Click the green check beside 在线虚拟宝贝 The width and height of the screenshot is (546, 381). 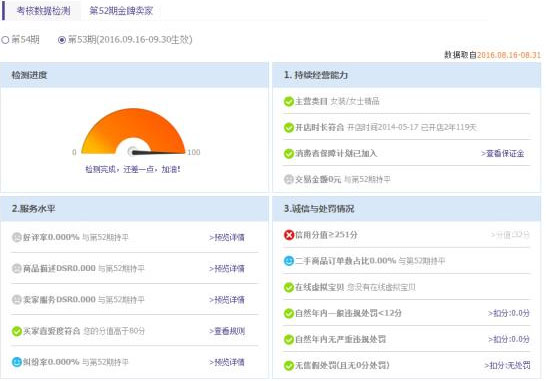289,287
